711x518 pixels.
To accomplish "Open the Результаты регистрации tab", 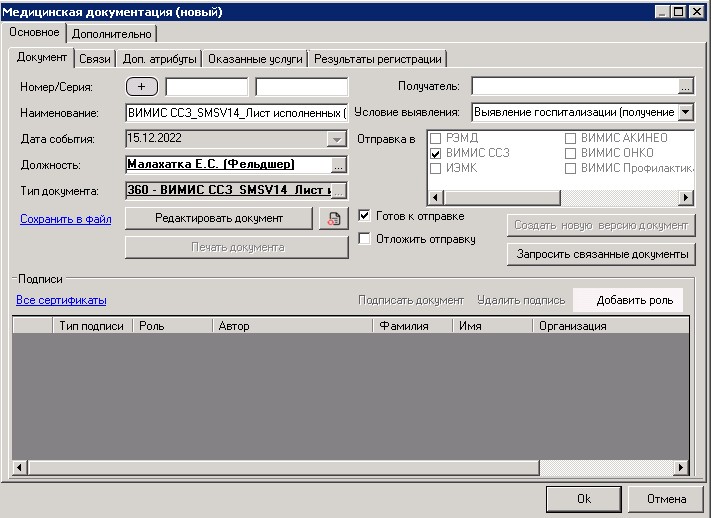I will point(377,59).
